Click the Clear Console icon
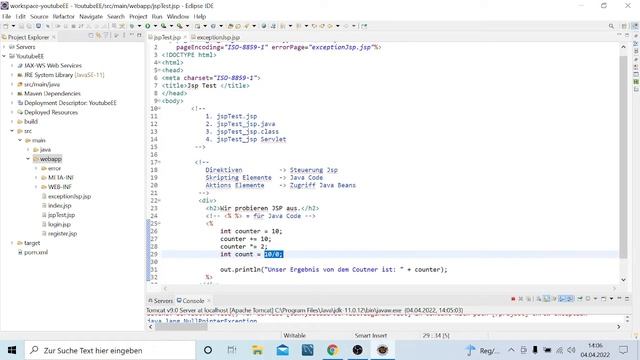The width and height of the screenshot is (640, 360). pos(539,299)
